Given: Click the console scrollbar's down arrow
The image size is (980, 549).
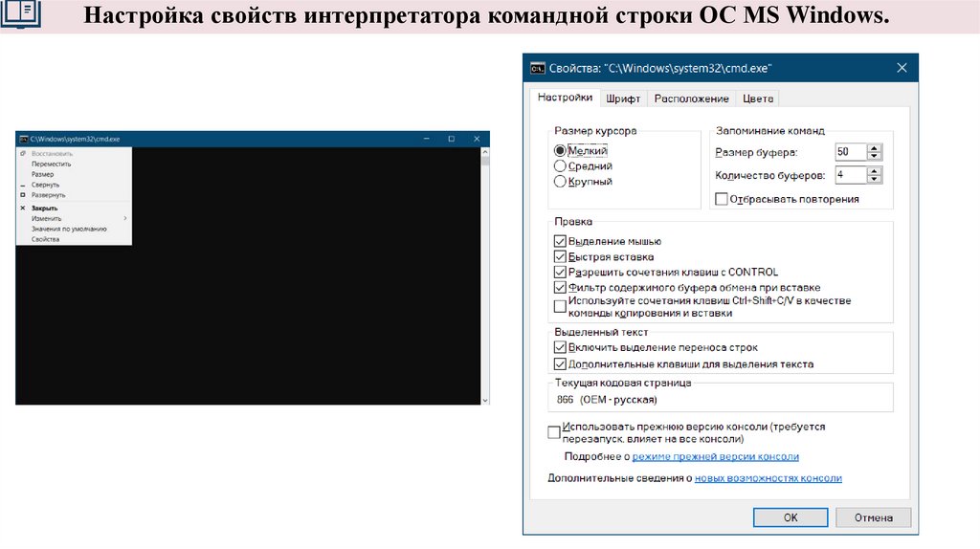Looking at the screenshot, I should pos(485,401).
